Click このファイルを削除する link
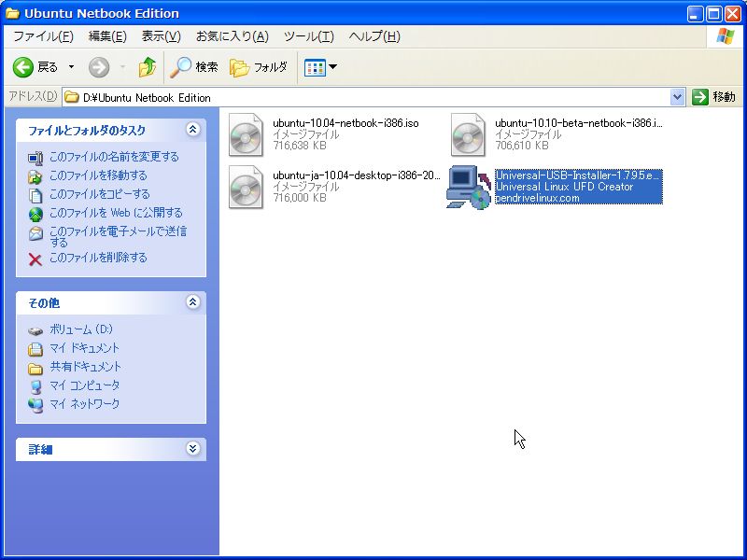 99,258
